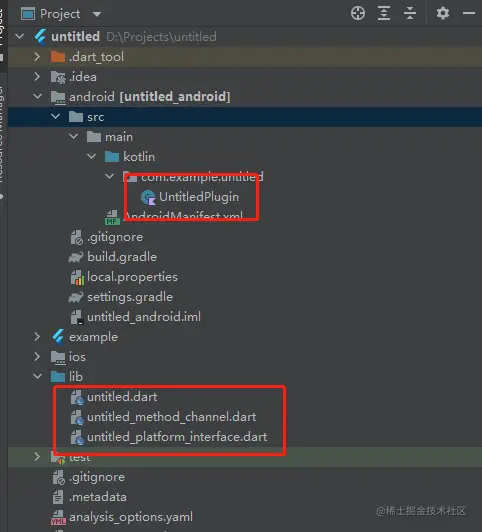This screenshot has width=482, height=532.
Task: Click the Flutter icon next to untitled
Action: tap(41, 37)
